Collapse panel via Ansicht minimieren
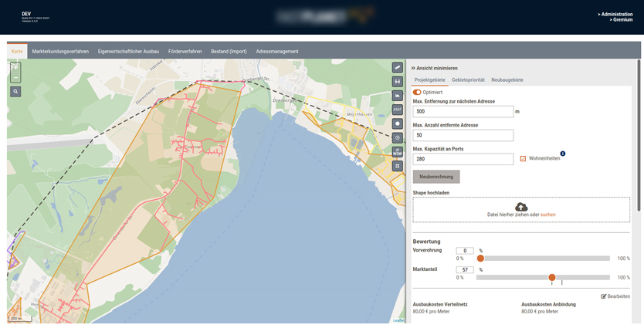 click(x=434, y=68)
